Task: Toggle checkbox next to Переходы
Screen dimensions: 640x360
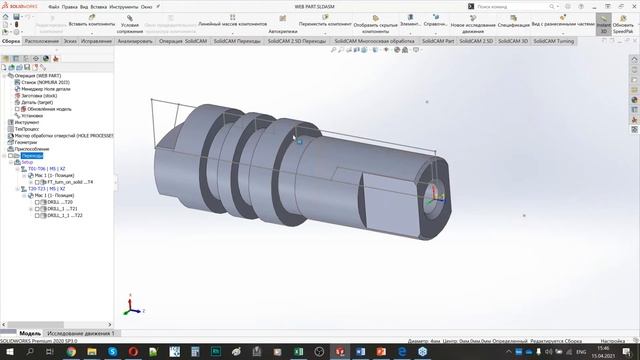Action: 11,156
